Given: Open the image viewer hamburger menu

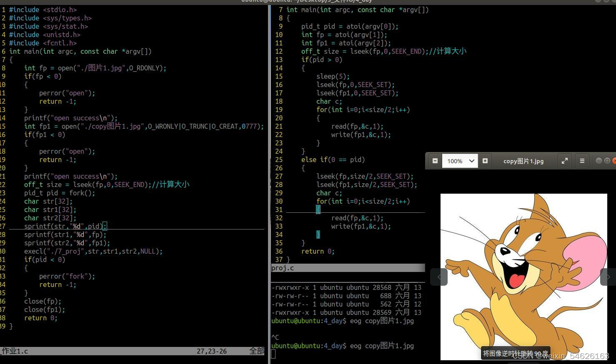Looking at the screenshot, I should click(x=582, y=161).
